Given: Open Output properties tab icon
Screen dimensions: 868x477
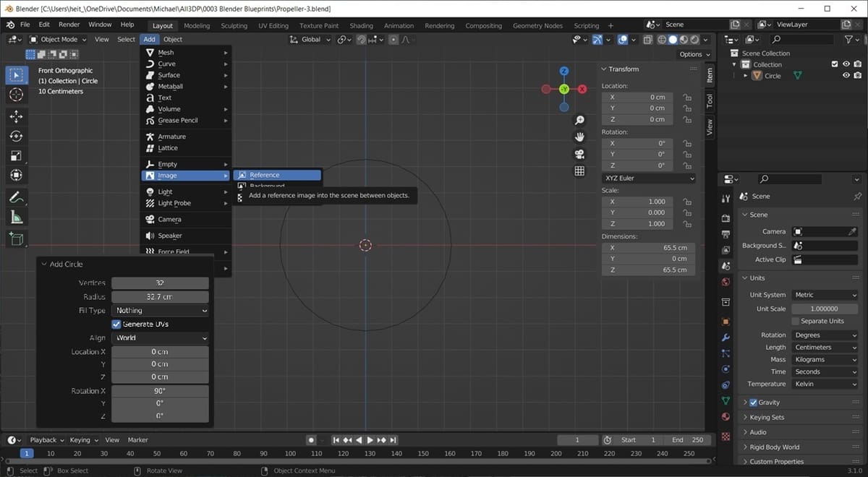Looking at the screenshot, I should (726, 233).
